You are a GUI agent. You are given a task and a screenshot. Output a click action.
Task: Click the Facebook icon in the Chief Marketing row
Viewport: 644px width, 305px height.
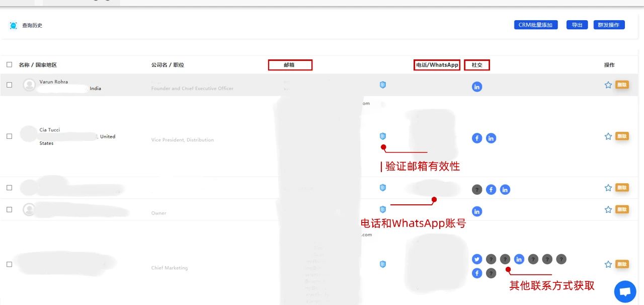(x=477, y=273)
